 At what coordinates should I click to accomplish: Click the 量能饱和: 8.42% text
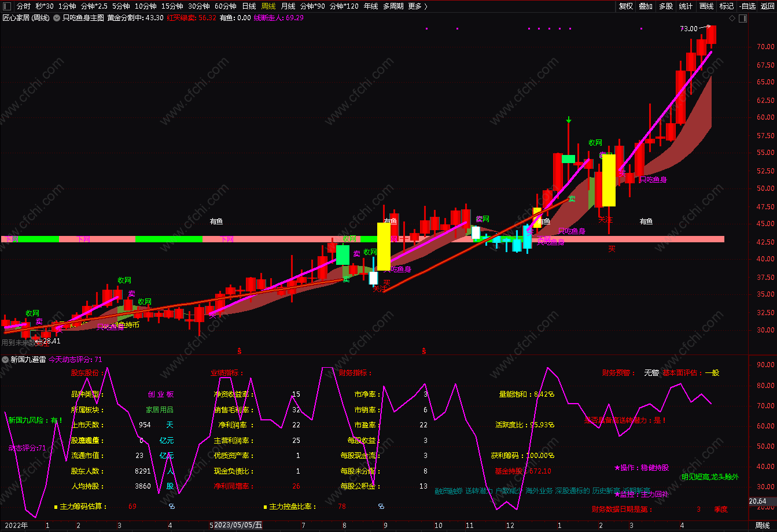click(526, 394)
